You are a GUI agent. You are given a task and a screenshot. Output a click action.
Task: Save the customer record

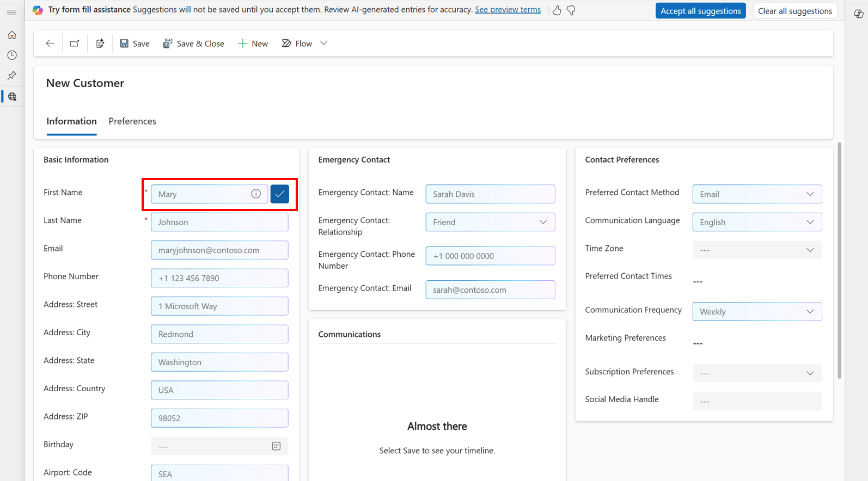coord(135,44)
